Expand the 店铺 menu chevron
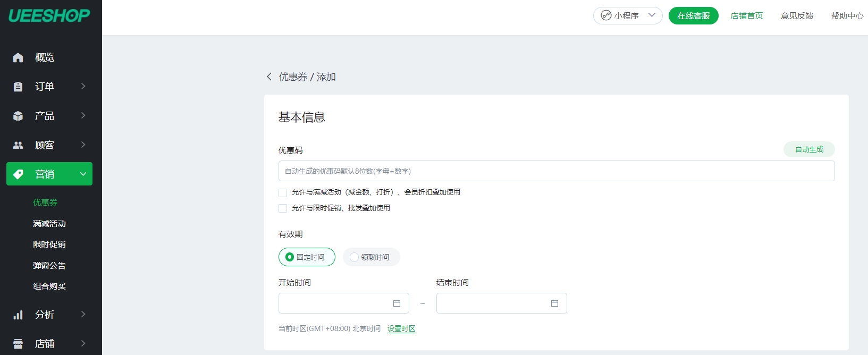Image resolution: width=868 pixels, height=355 pixels. click(x=83, y=343)
